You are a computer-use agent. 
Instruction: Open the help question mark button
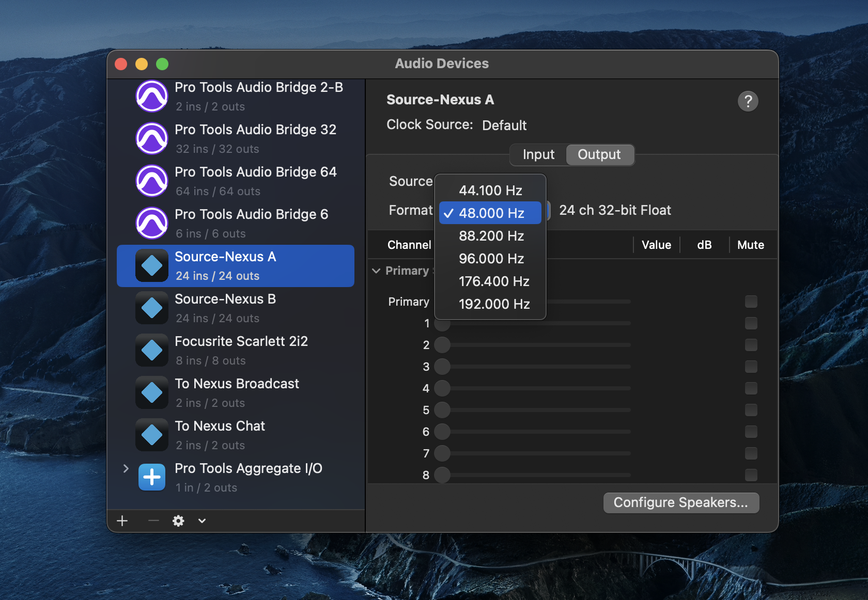click(x=748, y=101)
